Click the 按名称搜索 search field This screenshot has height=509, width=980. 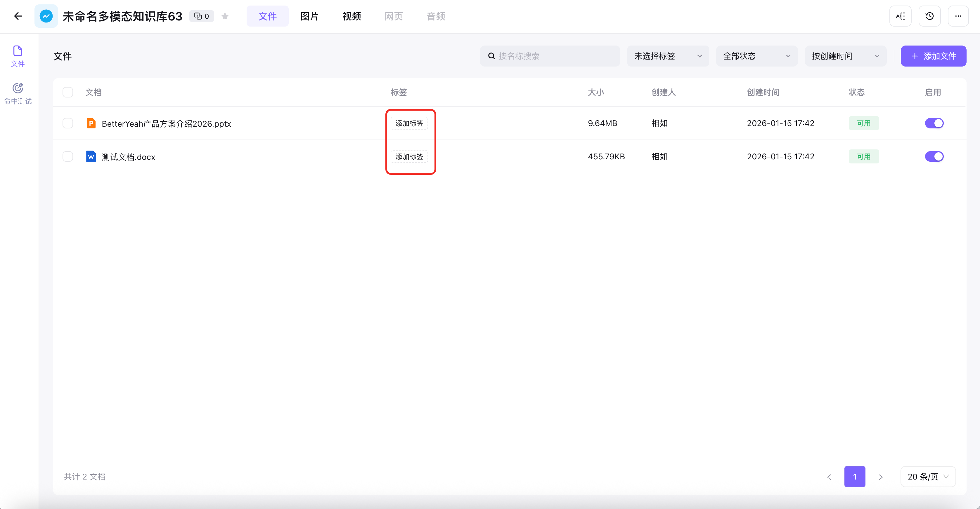(550, 56)
